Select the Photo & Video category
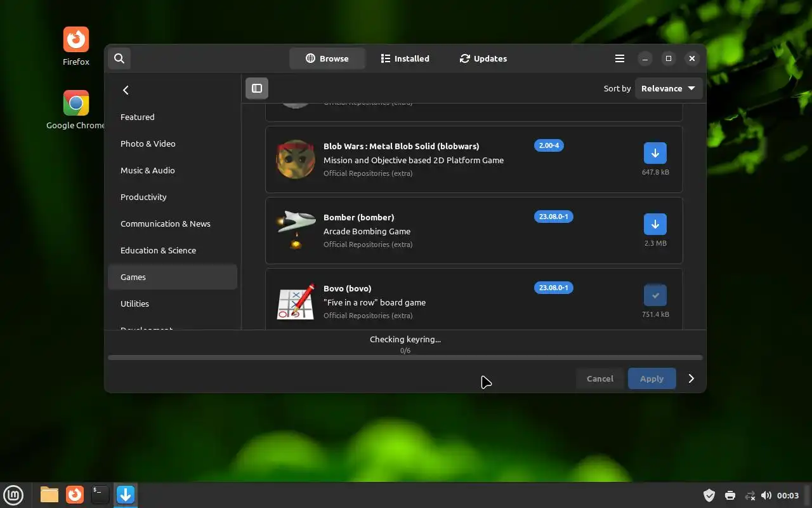This screenshot has height=508, width=812. (173, 144)
